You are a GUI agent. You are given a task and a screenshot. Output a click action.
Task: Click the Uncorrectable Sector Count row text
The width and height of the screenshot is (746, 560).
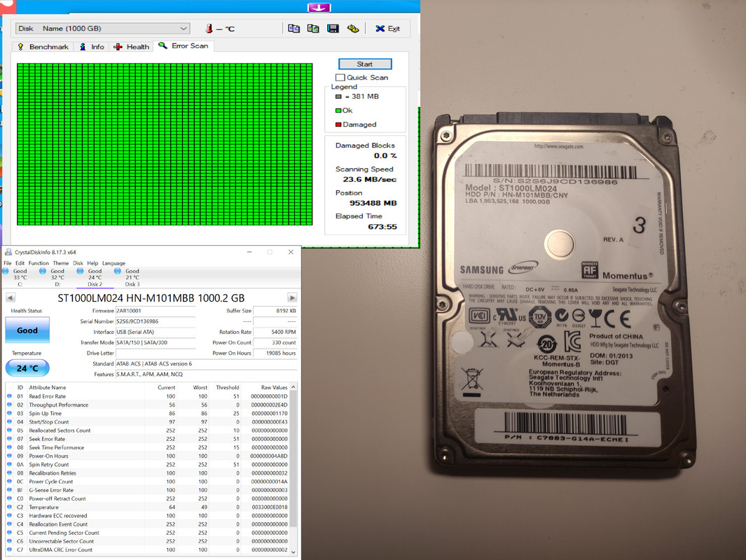pyautogui.click(x=62, y=541)
